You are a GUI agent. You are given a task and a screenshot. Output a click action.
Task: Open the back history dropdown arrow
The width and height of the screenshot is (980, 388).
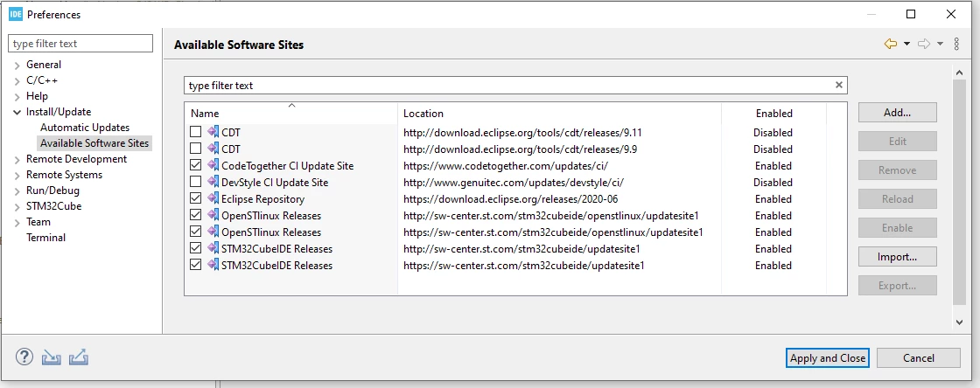click(906, 45)
